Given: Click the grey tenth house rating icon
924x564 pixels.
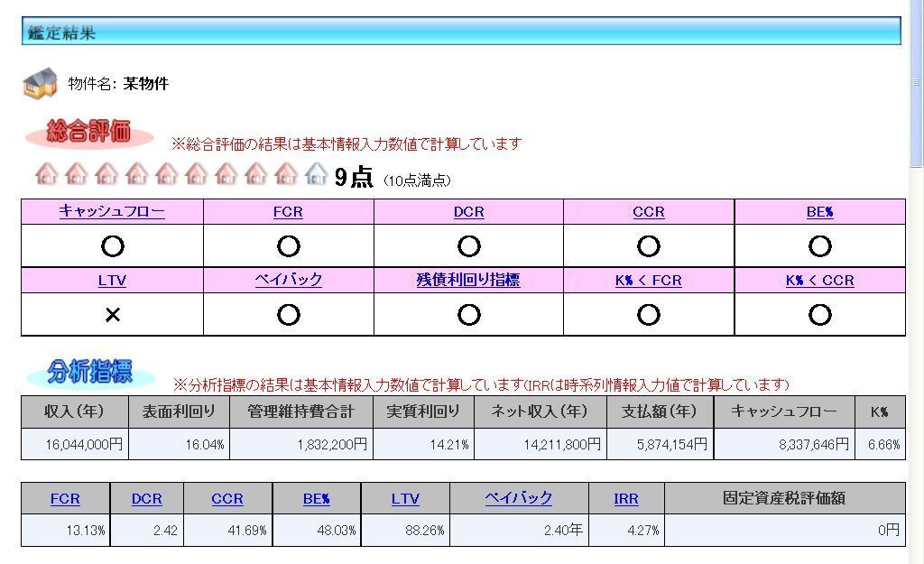Looking at the screenshot, I should pyautogui.click(x=316, y=174).
